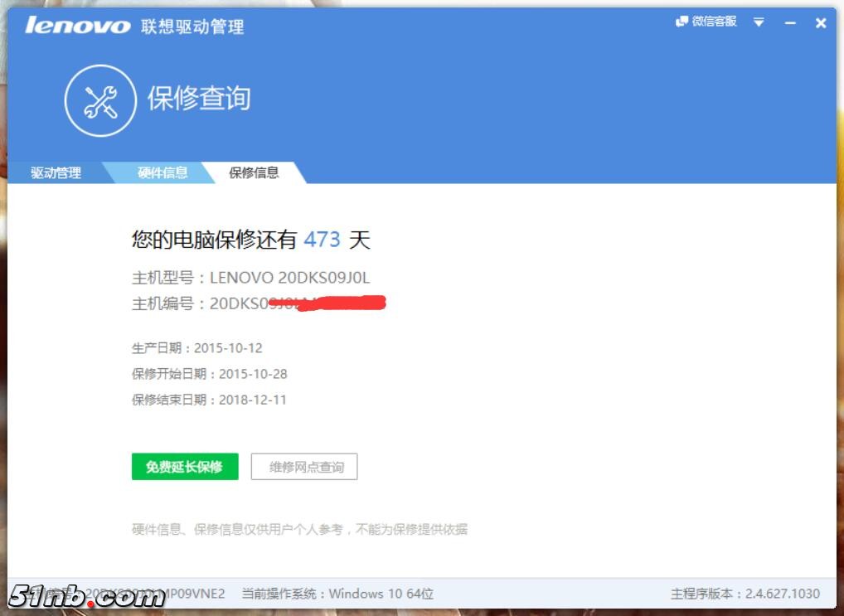Click the 主程序版本：2.4.627.1030 status text

(x=745, y=594)
